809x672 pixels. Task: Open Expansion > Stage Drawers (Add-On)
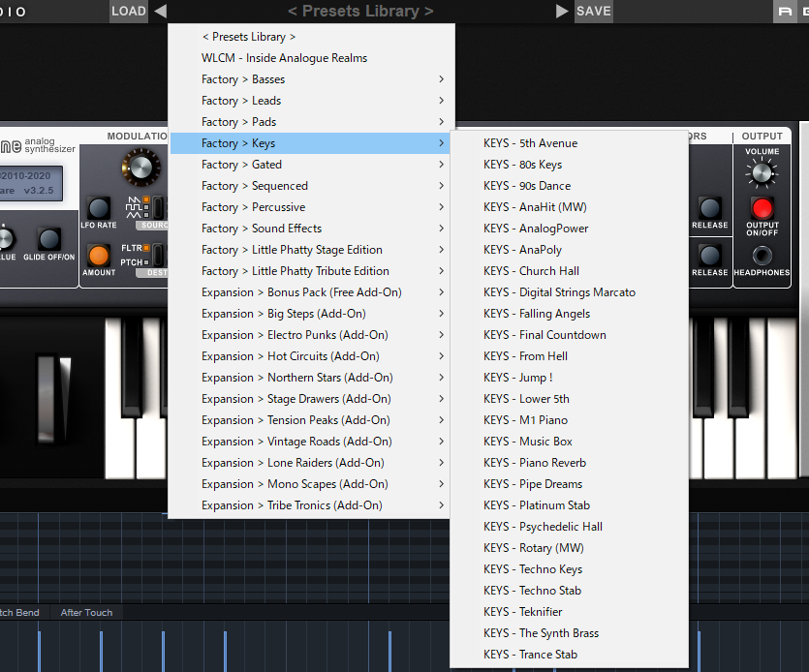coord(310,399)
